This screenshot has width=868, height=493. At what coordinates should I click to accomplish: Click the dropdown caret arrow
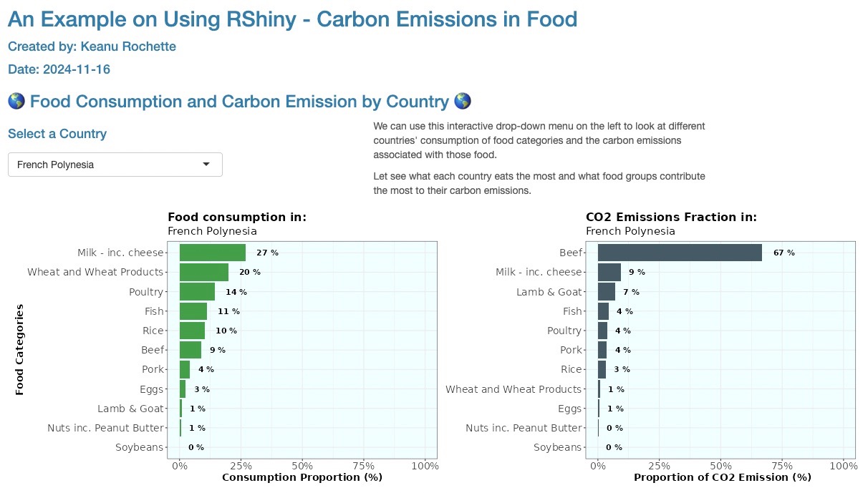point(206,165)
